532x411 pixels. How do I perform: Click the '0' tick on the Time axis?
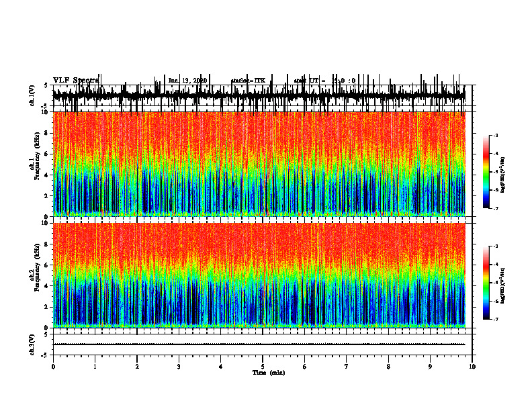click(x=53, y=367)
